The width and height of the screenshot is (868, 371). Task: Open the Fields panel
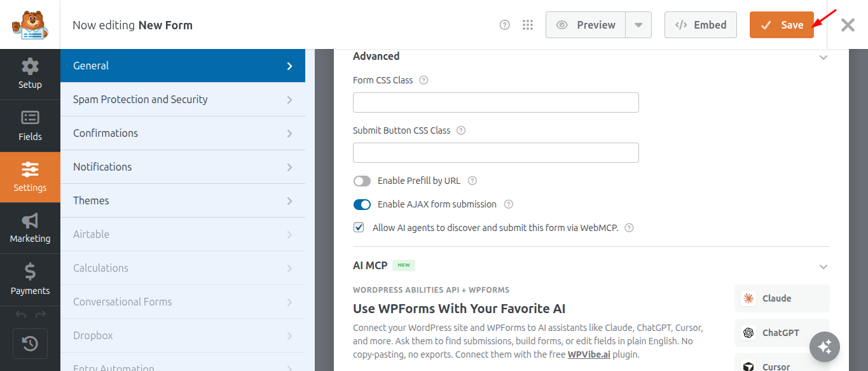pyautogui.click(x=30, y=125)
